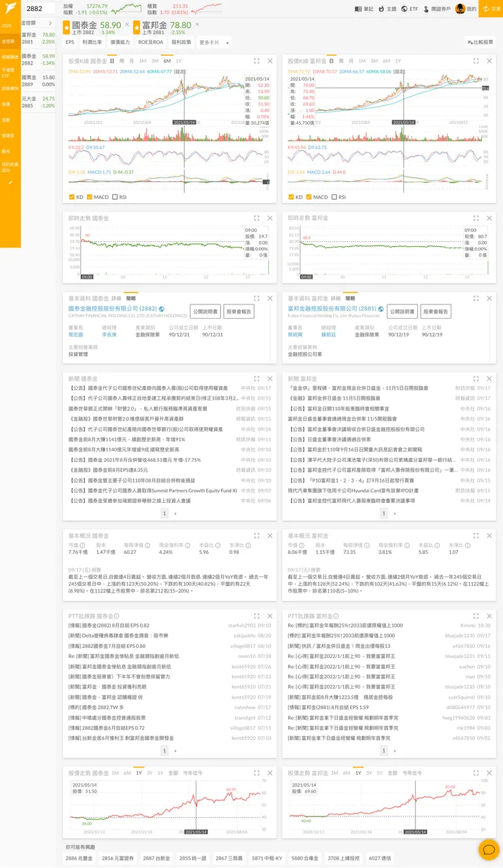
Task: Switch 基本資料 富邦金 to 詳細 view
Action: point(335,298)
